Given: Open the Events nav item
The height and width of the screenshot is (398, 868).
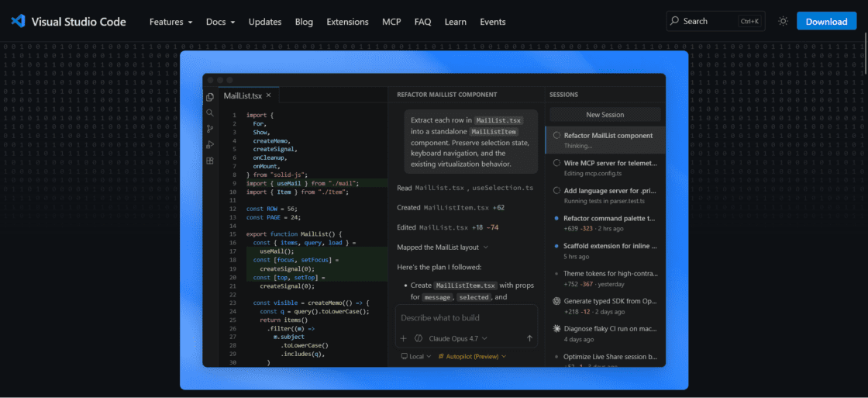Looking at the screenshot, I should (x=493, y=22).
